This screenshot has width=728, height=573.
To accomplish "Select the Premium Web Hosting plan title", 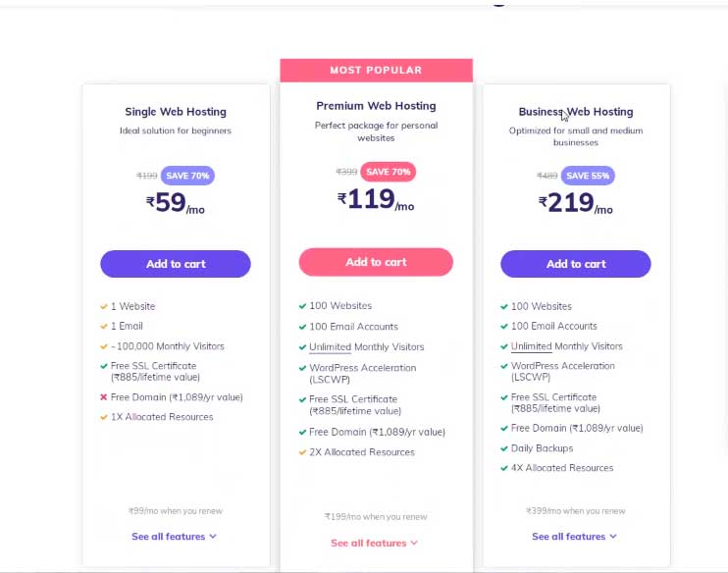I will (x=376, y=106).
